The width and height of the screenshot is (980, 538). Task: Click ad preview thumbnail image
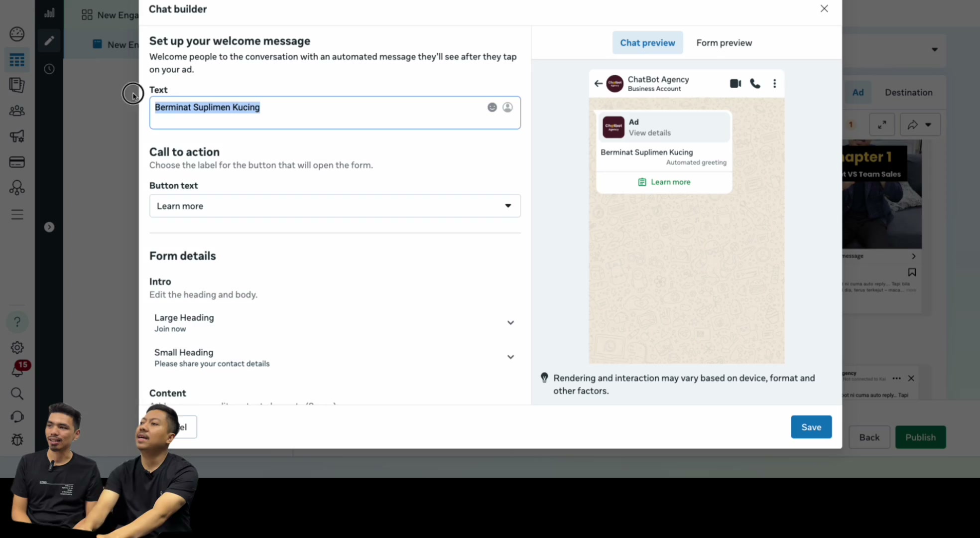click(882, 194)
